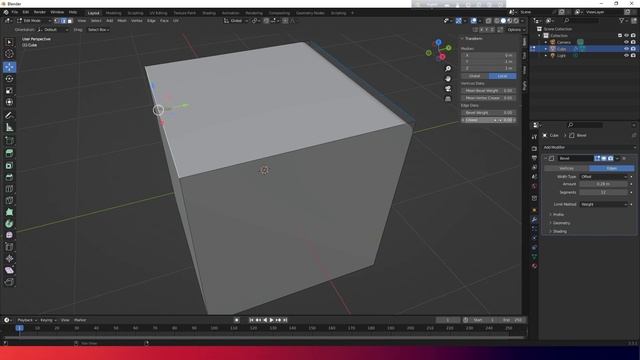
Task: Toggle Bevel modifier edit mode display
Action: pos(597,158)
